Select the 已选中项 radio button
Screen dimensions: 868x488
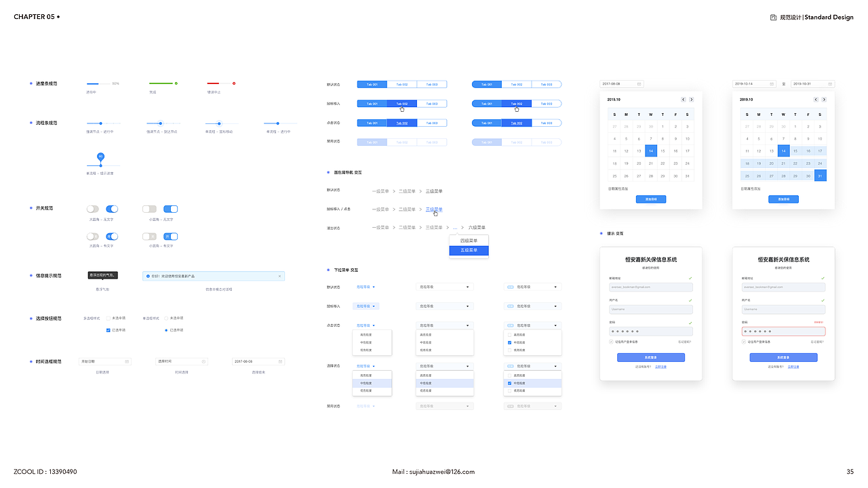tap(166, 330)
